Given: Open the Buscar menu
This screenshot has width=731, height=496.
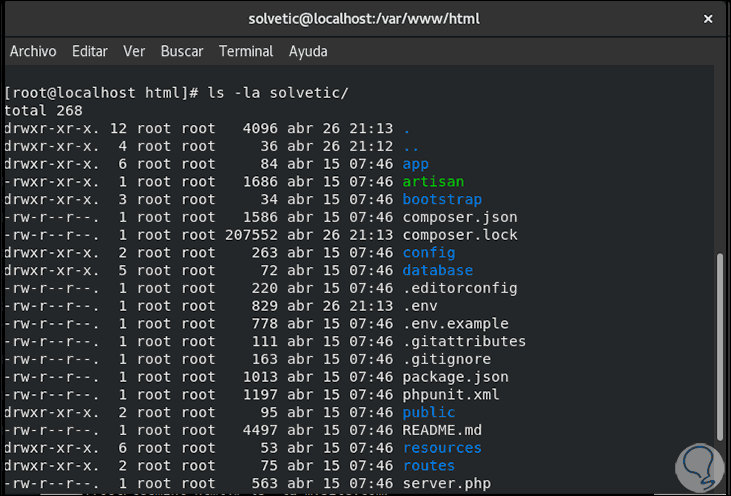Looking at the screenshot, I should tap(182, 51).
